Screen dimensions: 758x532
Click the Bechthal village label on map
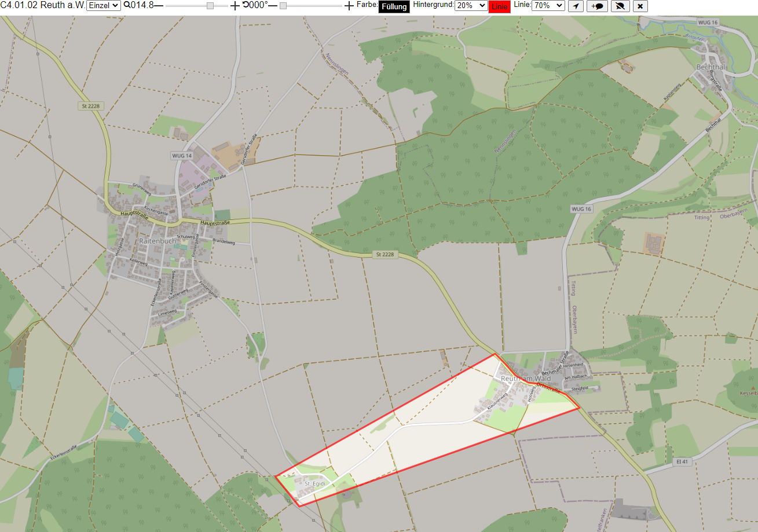(711, 67)
